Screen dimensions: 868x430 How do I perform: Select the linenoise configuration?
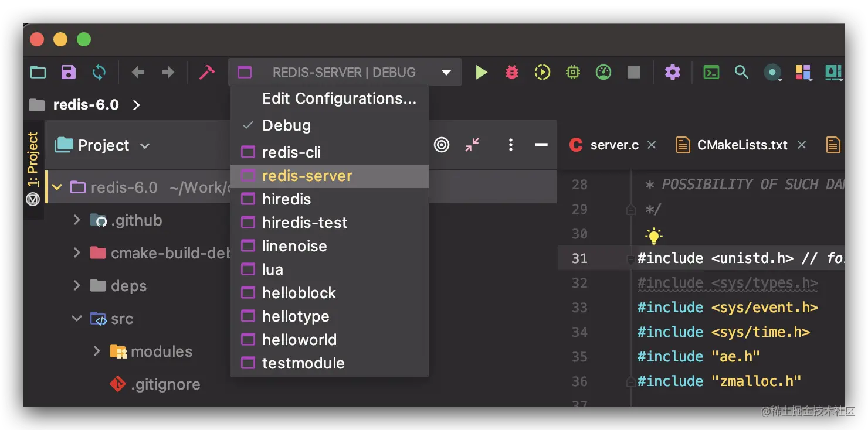(330, 246)
